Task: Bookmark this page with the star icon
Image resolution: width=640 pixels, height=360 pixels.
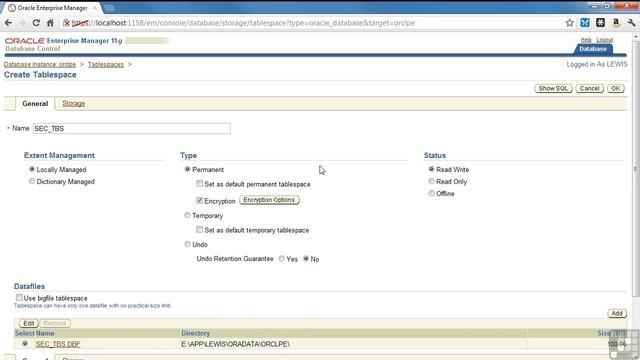Action: (x=570, y=23)
